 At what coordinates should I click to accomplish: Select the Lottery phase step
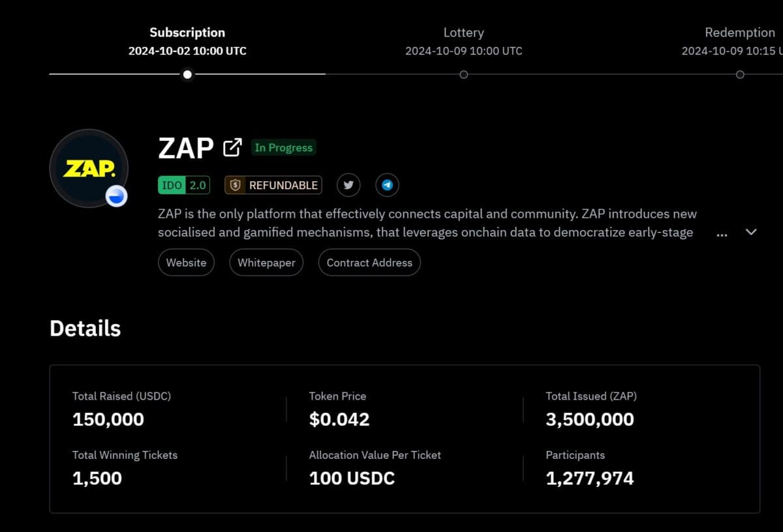(x=463, y=33)
